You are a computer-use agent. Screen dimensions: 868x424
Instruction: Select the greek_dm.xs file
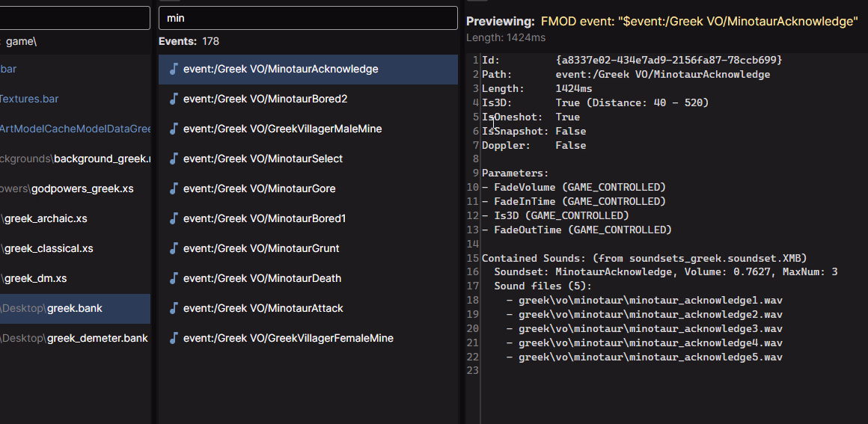pyautogui.click(x=35, y=278)
